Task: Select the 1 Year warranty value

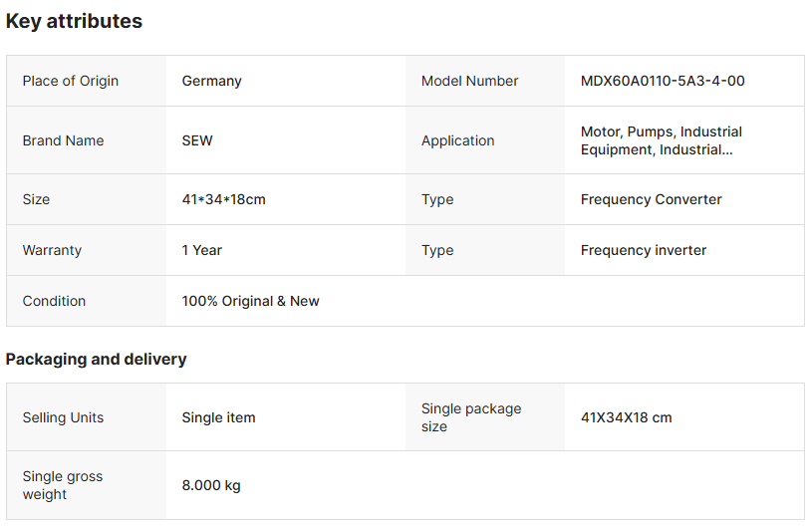Action: click(201, 250)
